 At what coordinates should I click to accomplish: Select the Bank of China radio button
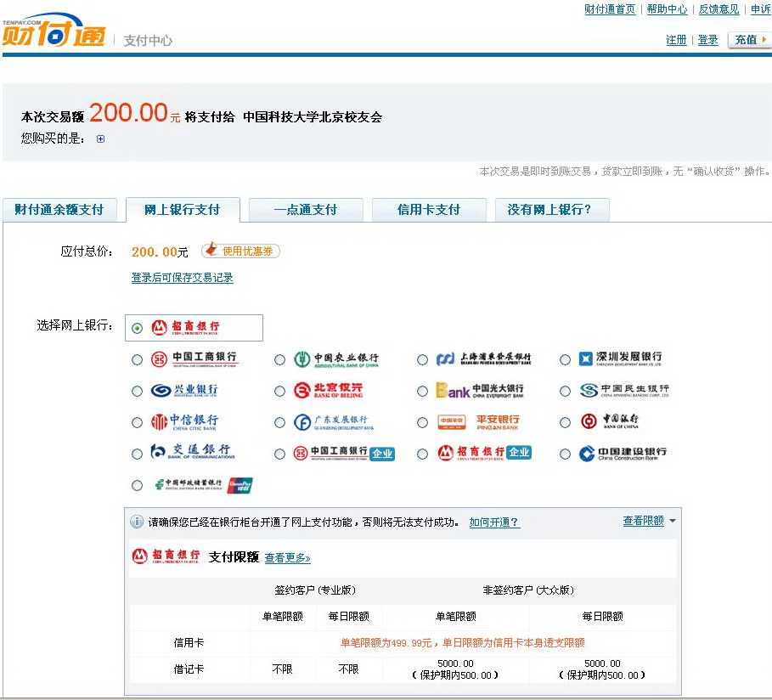[x=565, y=422]
